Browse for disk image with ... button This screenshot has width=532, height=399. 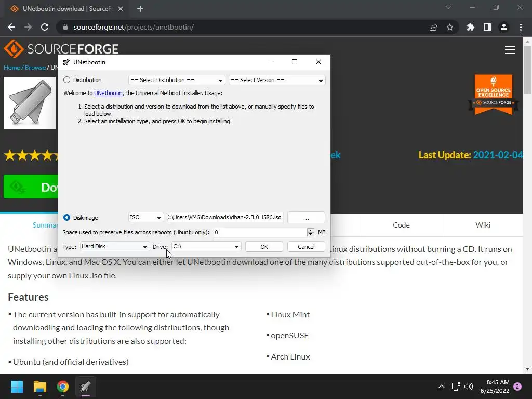point(306,218)
